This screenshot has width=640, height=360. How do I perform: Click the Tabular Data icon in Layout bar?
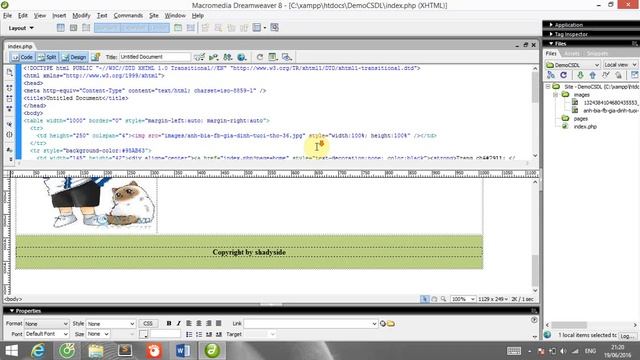point(275,28)
